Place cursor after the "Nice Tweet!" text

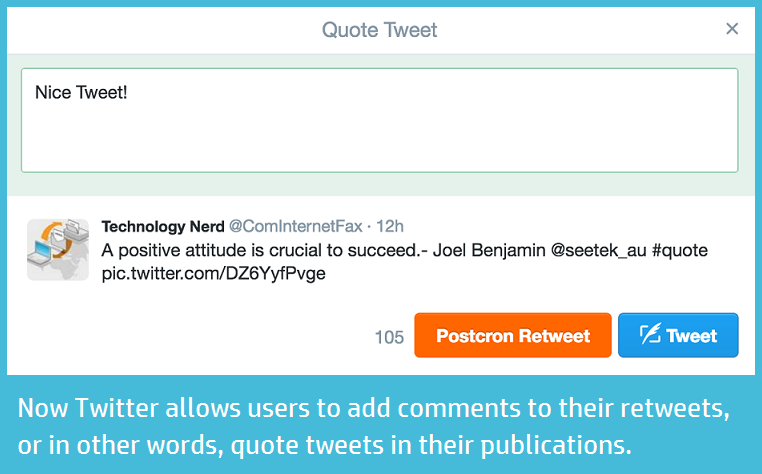129,93
